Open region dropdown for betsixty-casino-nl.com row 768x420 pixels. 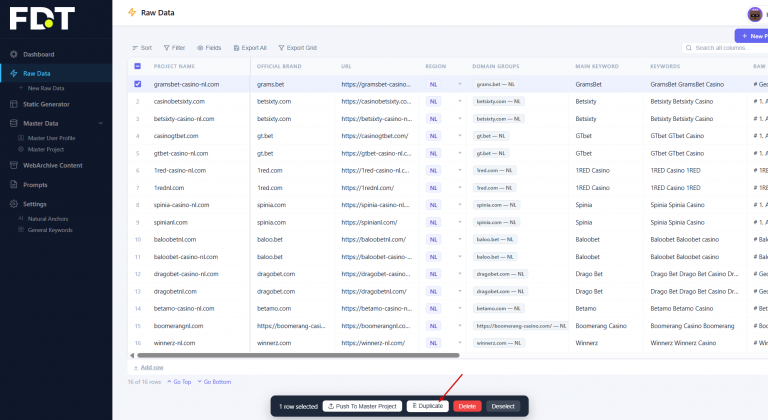[459, 119]
